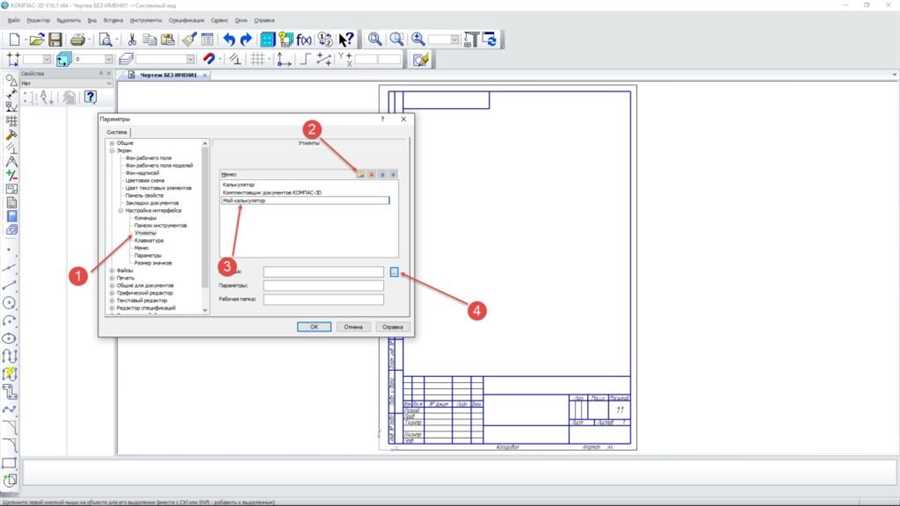Expand the 'Файлы' tree node
Screen dimensions: 900x506
click(x=112, y=270)
